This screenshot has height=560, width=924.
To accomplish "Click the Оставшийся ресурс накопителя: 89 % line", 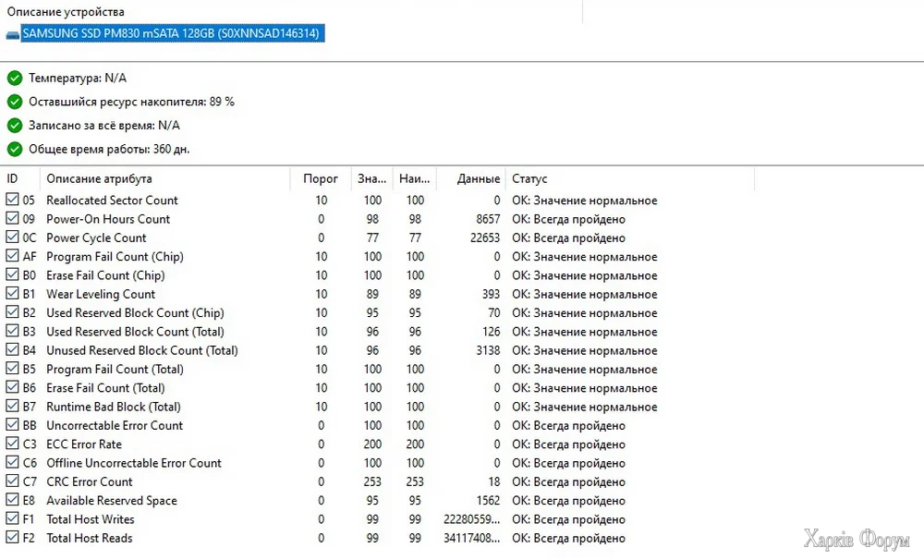I will coord(131,102).
